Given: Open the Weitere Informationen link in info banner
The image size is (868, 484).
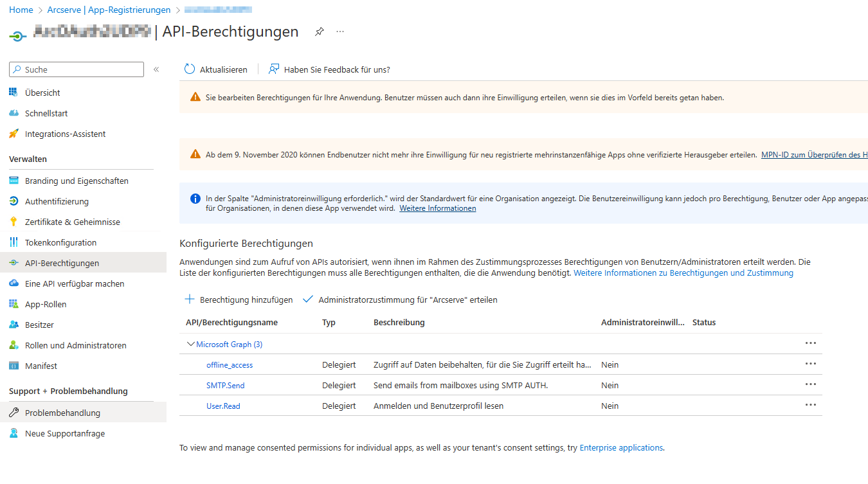Looking at the screenshot, I should point(438,208).
